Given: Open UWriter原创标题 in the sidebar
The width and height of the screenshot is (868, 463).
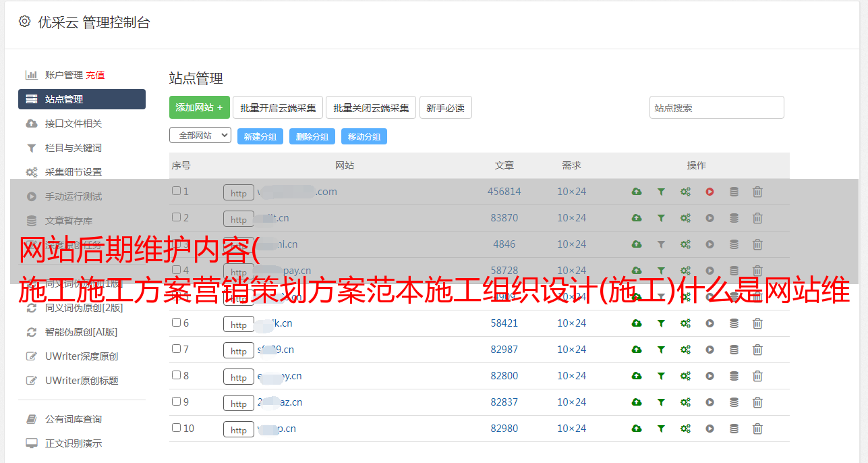Looking at the screenshot, I should click(x=82, y=381).
